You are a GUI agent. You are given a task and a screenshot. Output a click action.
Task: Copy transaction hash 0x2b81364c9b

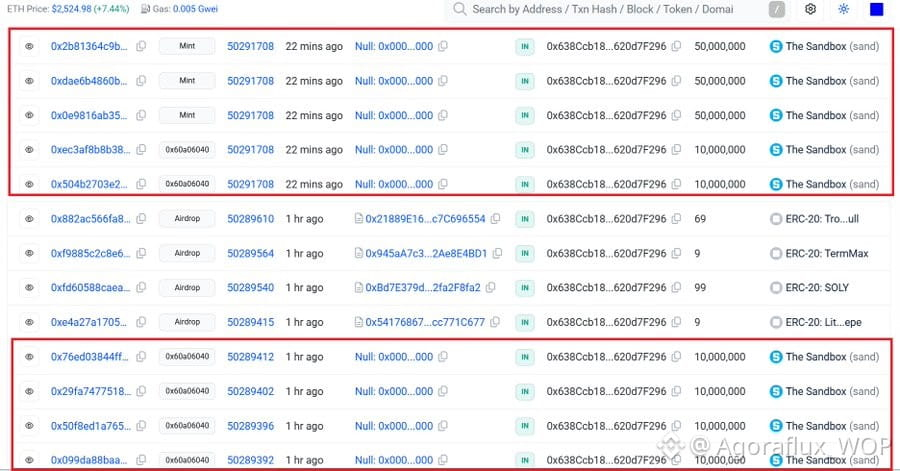141,46
